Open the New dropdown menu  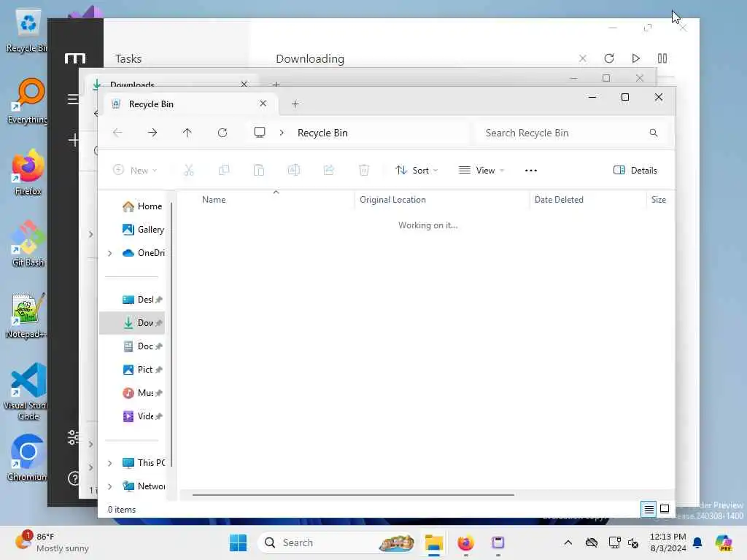135,171
